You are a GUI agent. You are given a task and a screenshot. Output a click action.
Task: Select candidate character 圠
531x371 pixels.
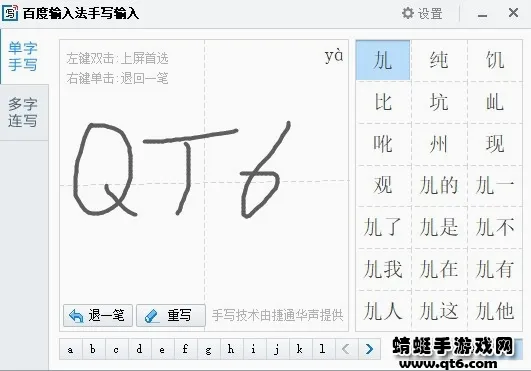pos(383,60)
